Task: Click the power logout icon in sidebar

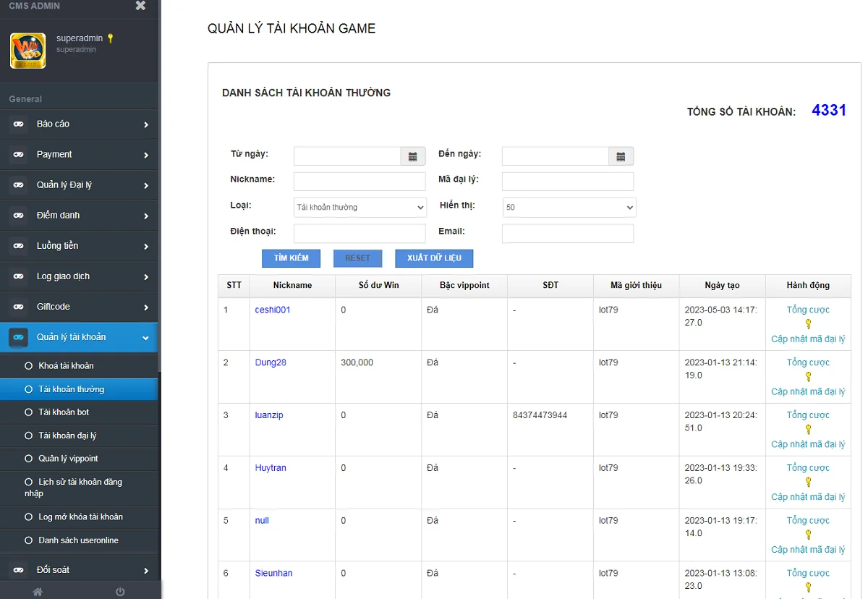Action: pyautogui.click(x=120, y=591)
